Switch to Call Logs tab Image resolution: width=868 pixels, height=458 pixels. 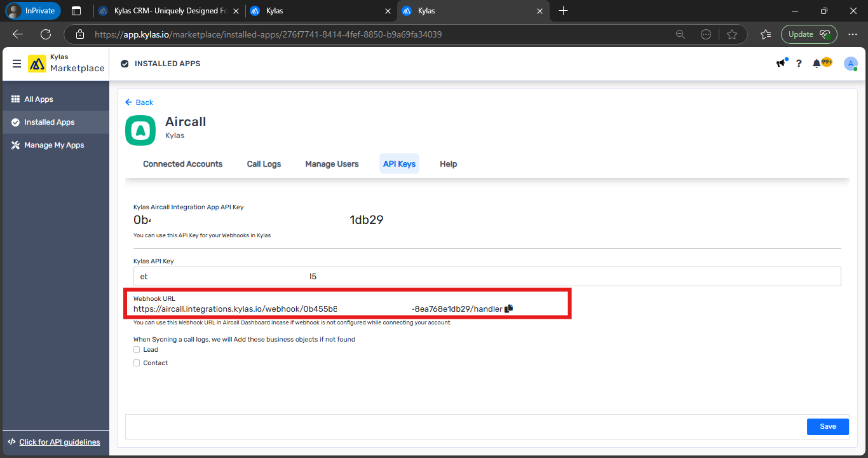point(264,164)
